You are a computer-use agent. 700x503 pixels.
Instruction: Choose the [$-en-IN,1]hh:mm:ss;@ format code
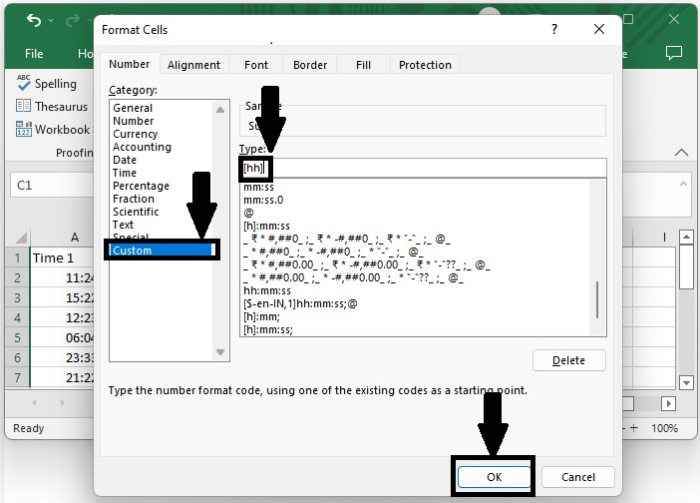tap(300, 304)
